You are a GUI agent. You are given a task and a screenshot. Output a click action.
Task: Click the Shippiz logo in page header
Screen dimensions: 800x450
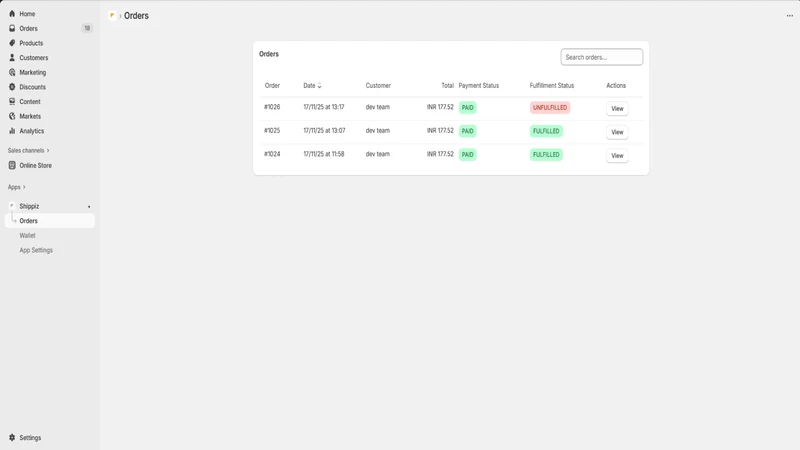click(112, 15)
